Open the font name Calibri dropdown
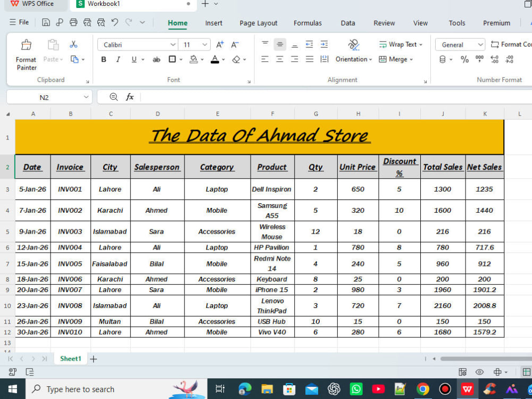 (173, 45)
